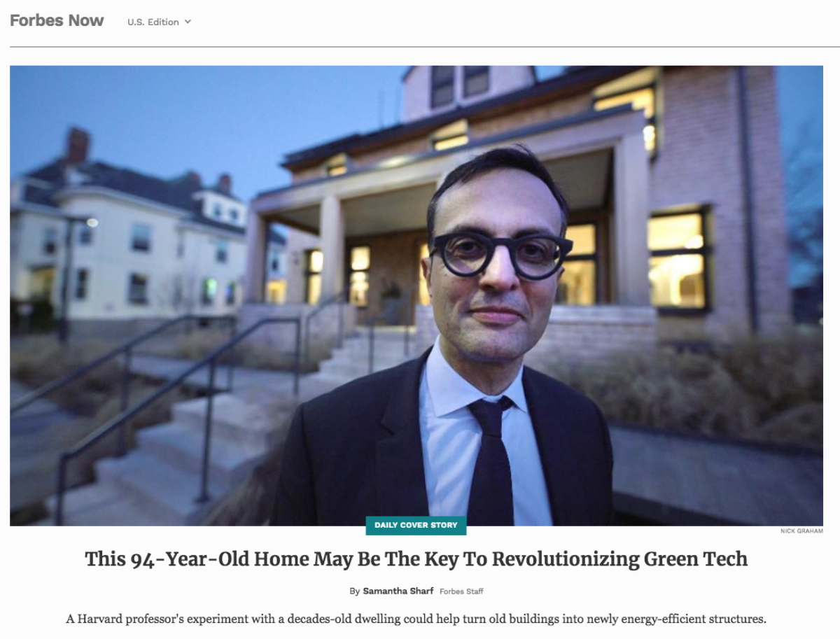840x639 pixels.
Task: Click the man's round glasses in photo
Action: (501, 254)
